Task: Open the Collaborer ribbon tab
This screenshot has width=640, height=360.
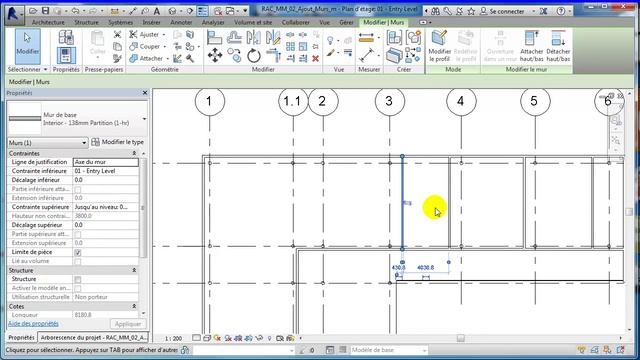Action: [x=296, y=22]
